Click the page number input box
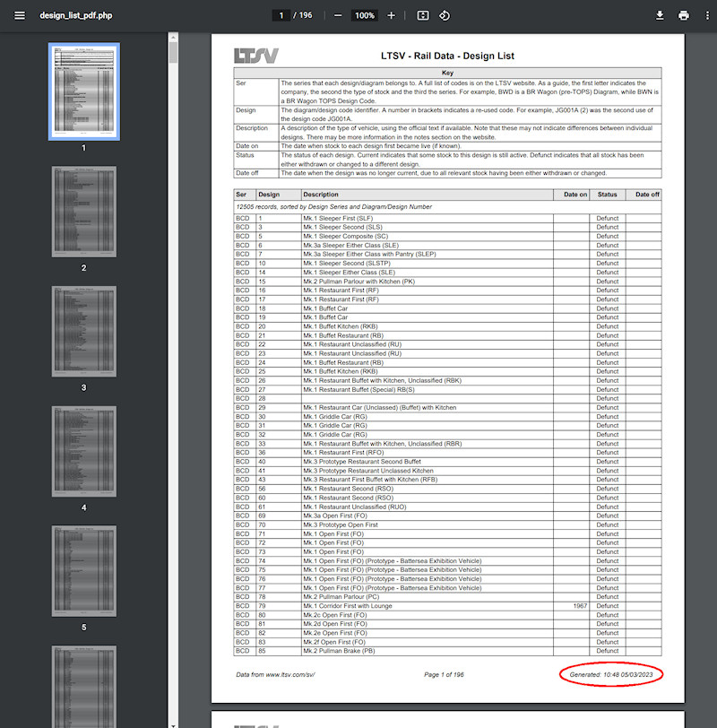The height and width of the screenshot is (728, 717). coord(281,15)
